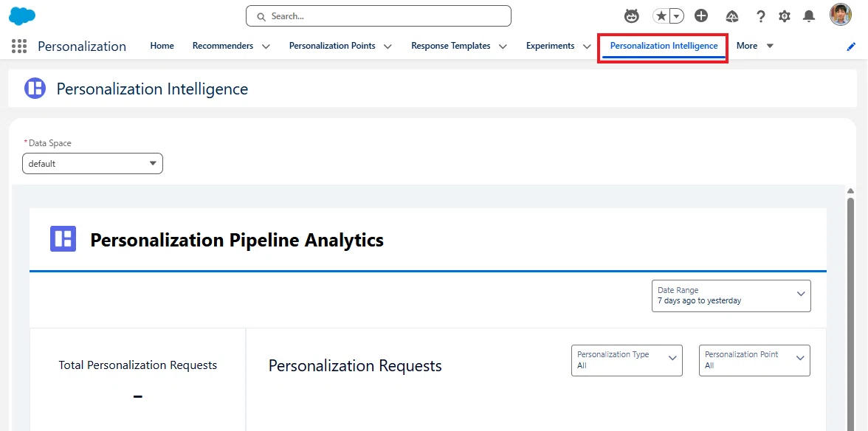Image resolution: width=868 pixels, height=431 pixels.
Task: Click the scrollbar up arrow
Action: [851, 191]
